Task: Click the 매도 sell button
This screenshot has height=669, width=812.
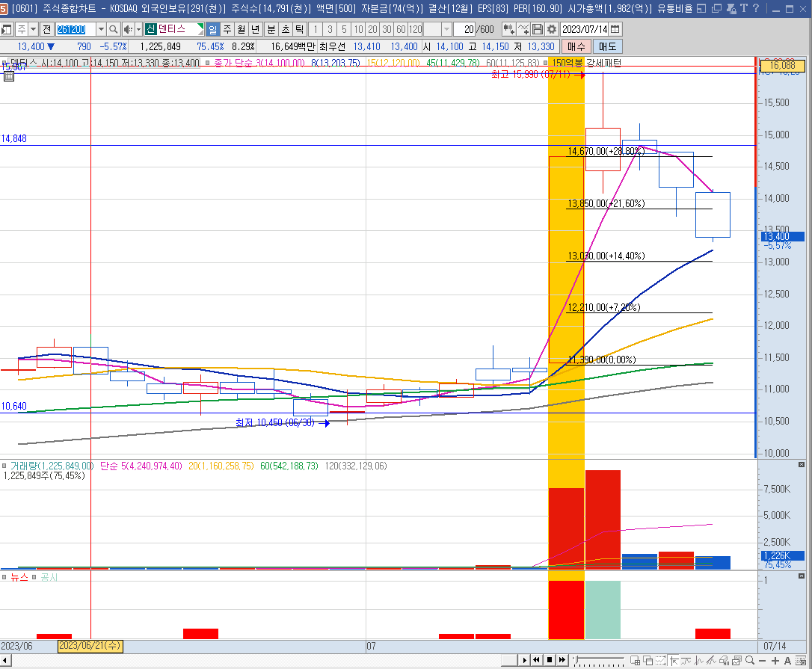Action: 607,46
